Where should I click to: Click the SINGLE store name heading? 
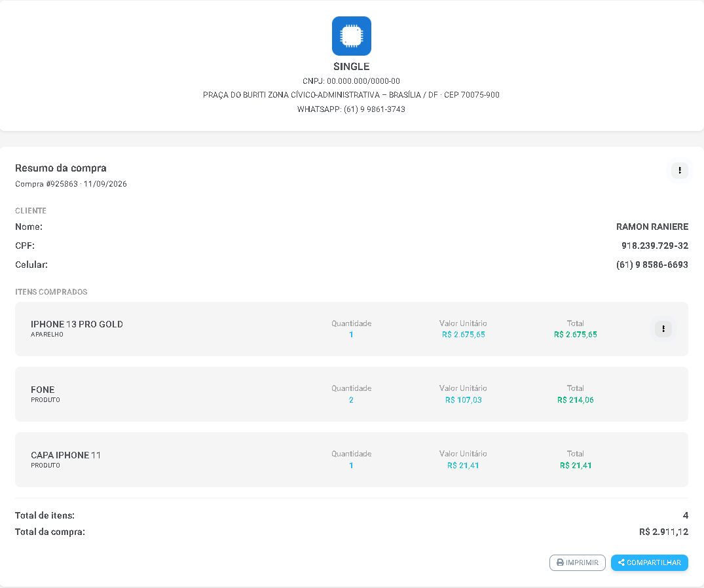pyautogui.click(x=352, y=66)
